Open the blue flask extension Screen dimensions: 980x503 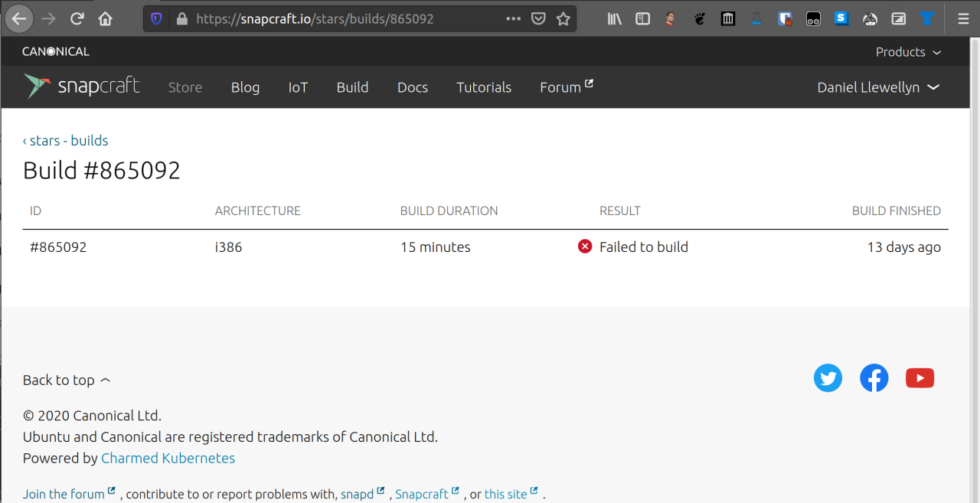point(756,18)
